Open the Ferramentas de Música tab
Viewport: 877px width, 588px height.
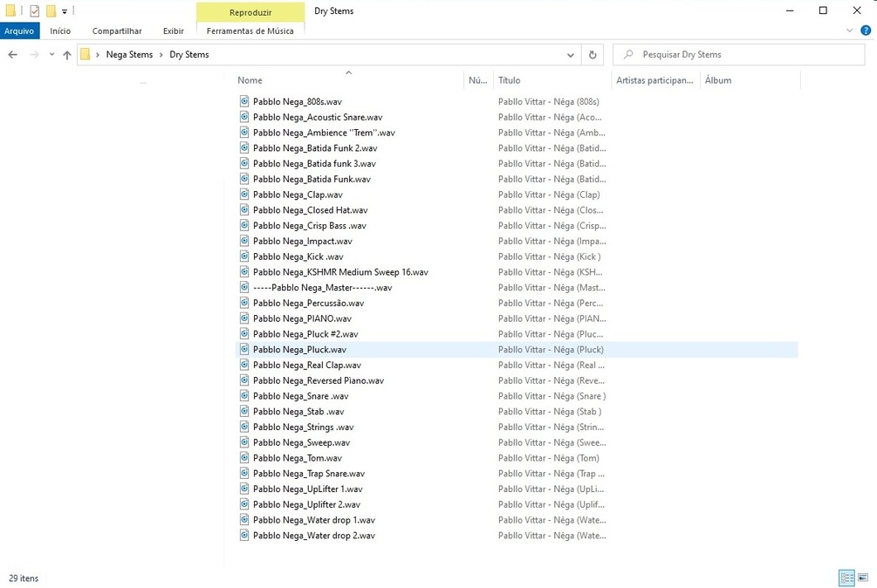tap(250, 31)
